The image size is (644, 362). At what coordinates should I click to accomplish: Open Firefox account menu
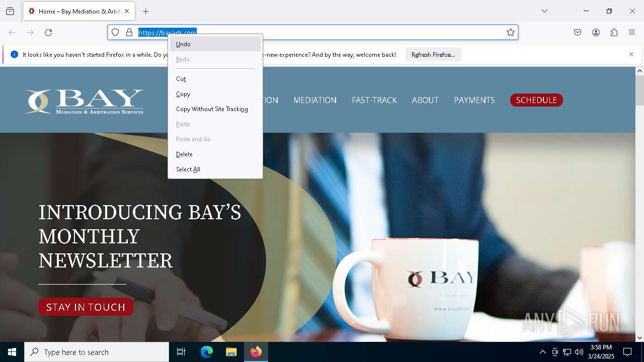point(596,32)
